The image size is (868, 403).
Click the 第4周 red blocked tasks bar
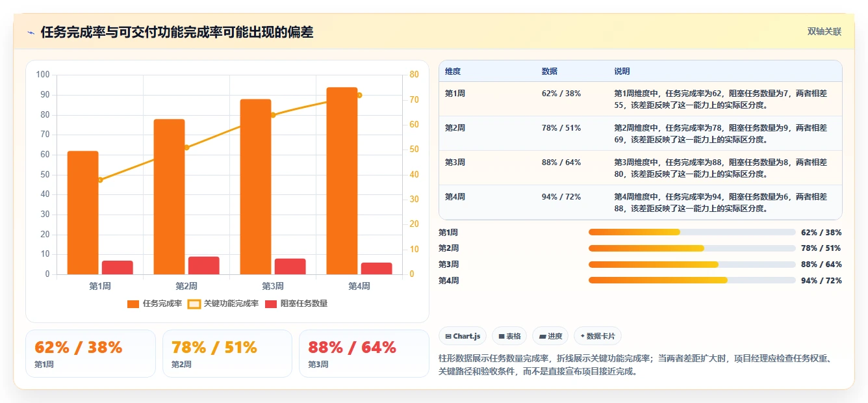coord(377,268)
